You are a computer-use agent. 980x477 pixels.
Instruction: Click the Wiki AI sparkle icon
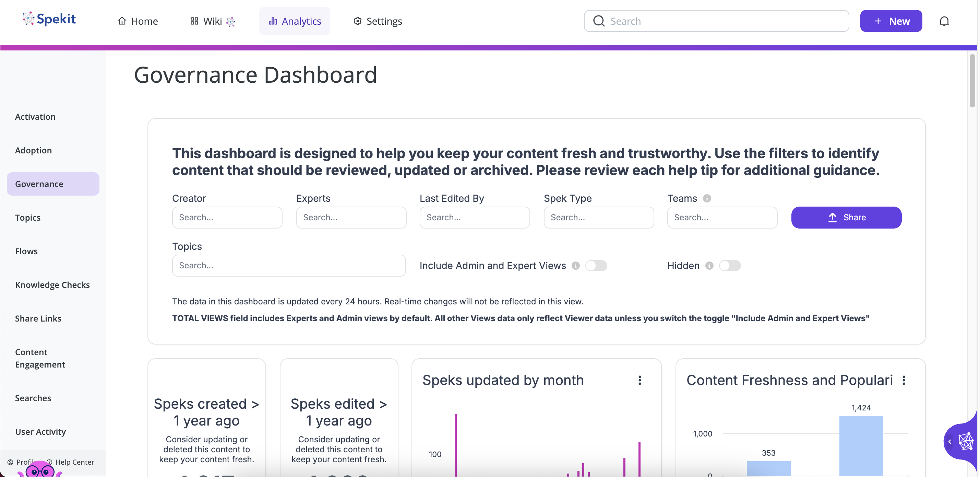(230, 21)
